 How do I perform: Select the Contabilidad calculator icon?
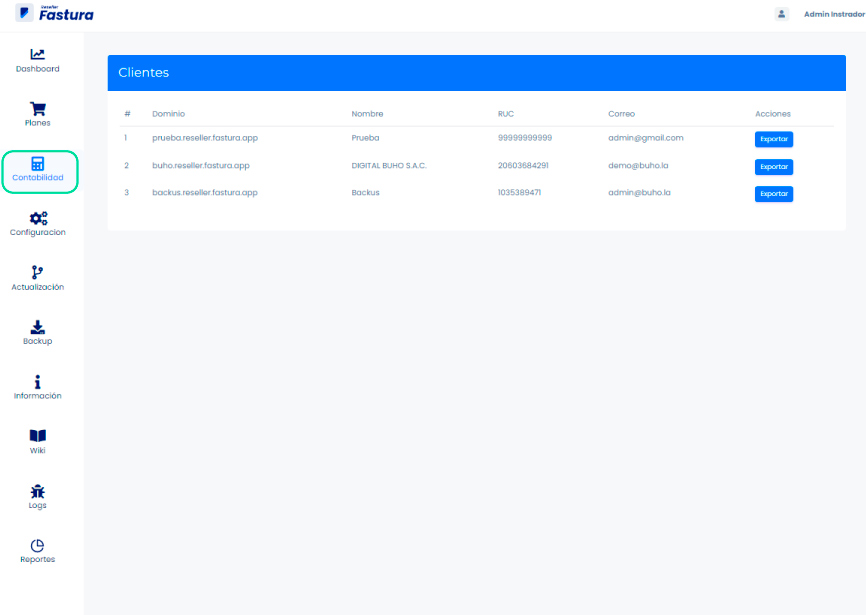(x=38, y=163)
